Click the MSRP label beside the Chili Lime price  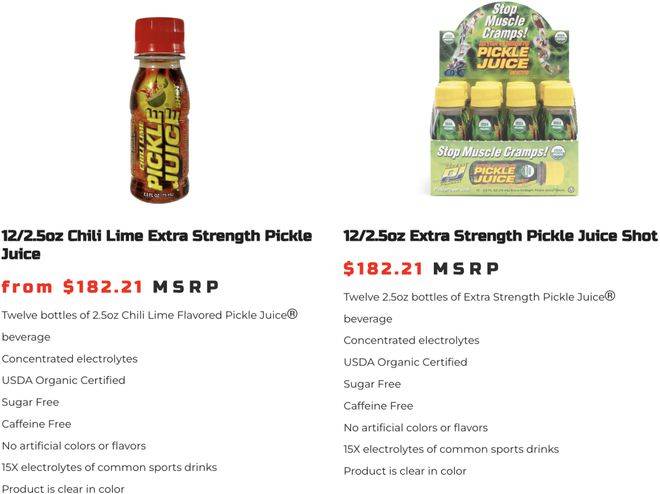(186, 287)
